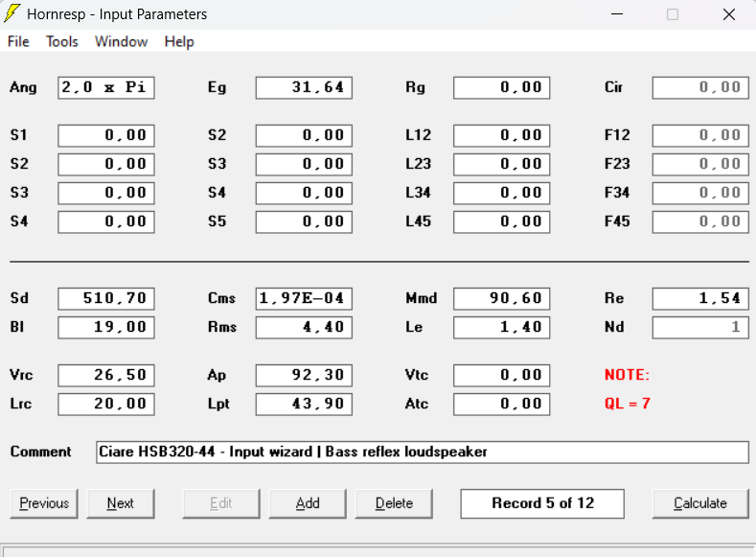756x557 pixels.
Task: Click the L45 input field
Action: tap(501, 221)
